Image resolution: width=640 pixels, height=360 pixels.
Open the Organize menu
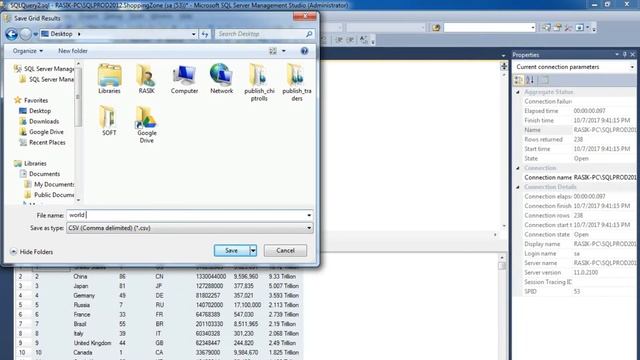point(27,51)
